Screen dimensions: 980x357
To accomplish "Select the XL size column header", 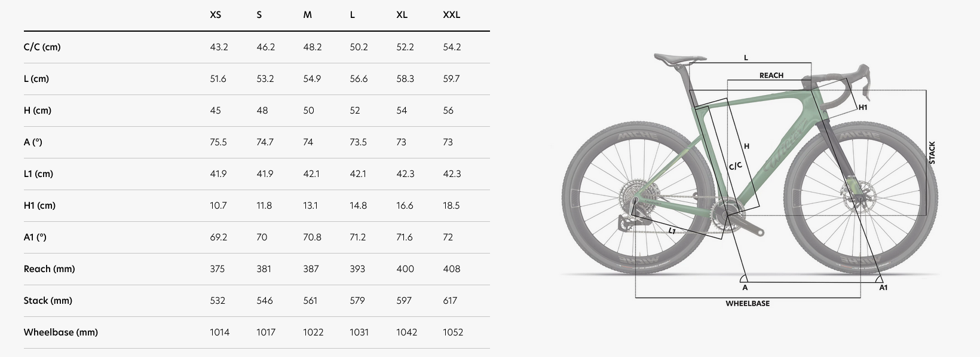I will (402, 15).
